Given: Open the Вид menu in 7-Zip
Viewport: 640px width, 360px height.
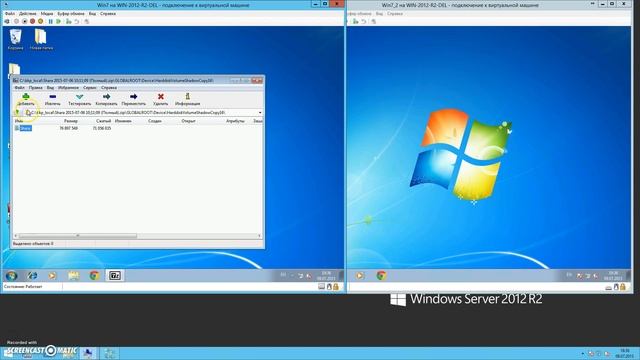Looking at the screenshot, I should (50, 88).
